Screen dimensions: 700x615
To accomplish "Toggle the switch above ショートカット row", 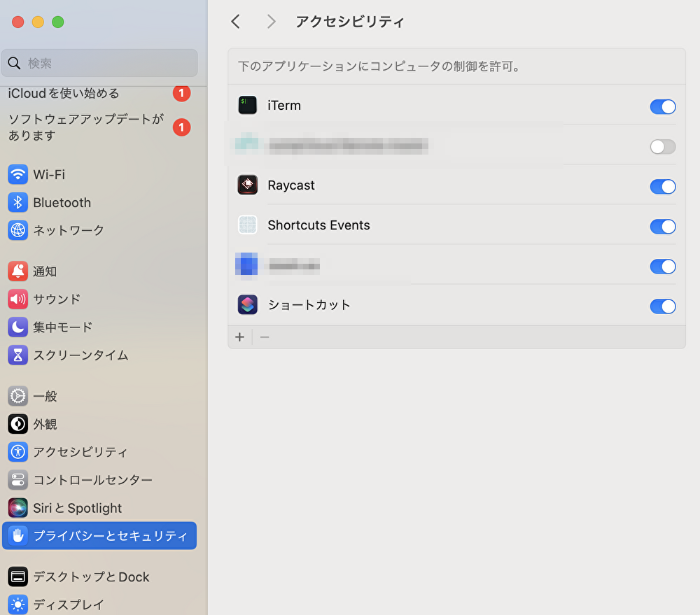I will pyautogui.click(x=662, y=267).
